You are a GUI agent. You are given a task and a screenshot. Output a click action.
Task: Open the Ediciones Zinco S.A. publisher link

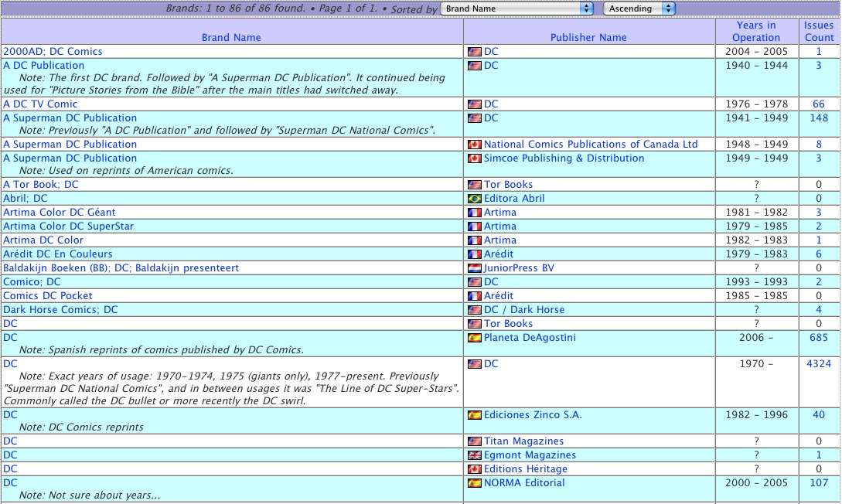click(x=533, y=415)
